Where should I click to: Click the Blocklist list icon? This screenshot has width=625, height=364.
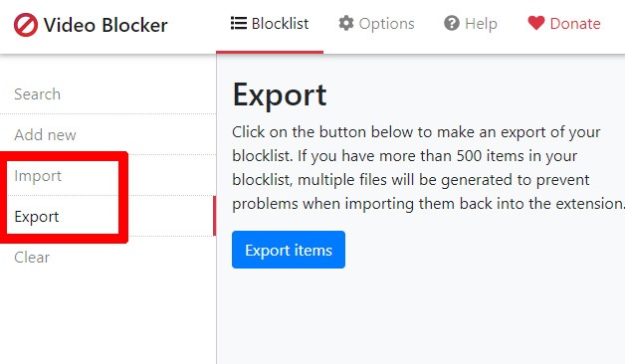tap(239, 23)
